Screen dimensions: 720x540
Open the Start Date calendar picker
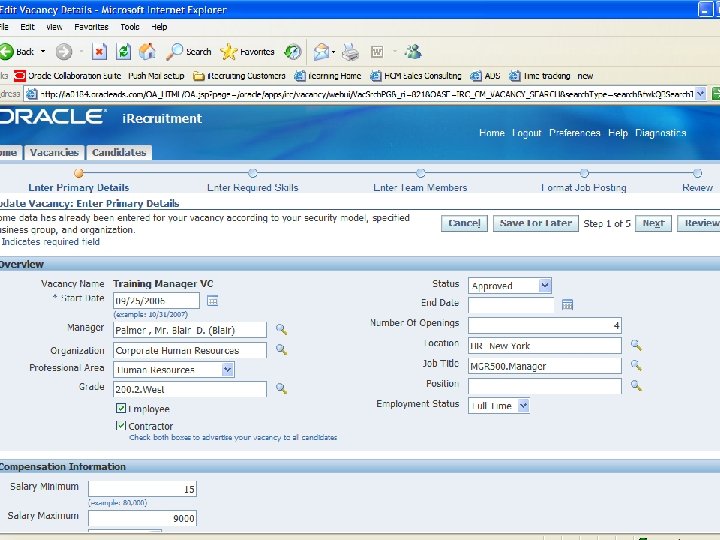click(212, 301)
